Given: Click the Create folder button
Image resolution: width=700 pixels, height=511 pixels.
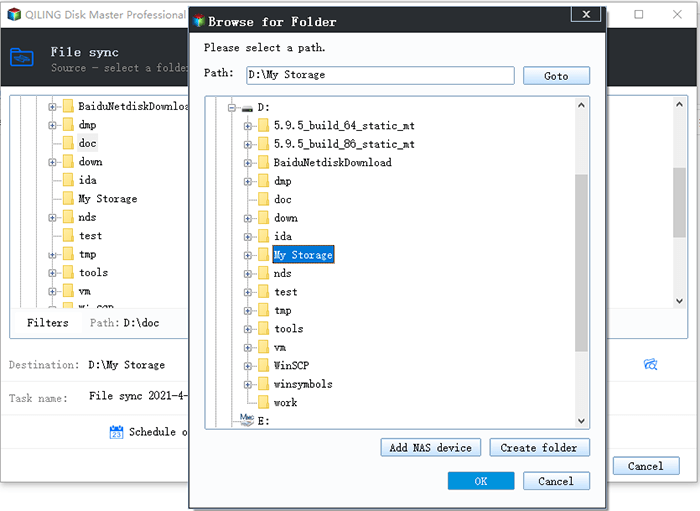Looking at the screenshot, I should point(545,447).
